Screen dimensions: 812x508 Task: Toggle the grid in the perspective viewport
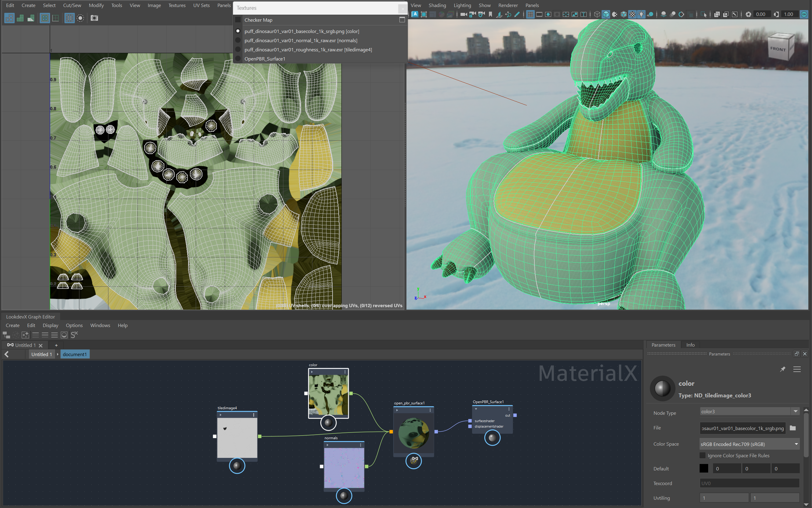coord(531,15)
